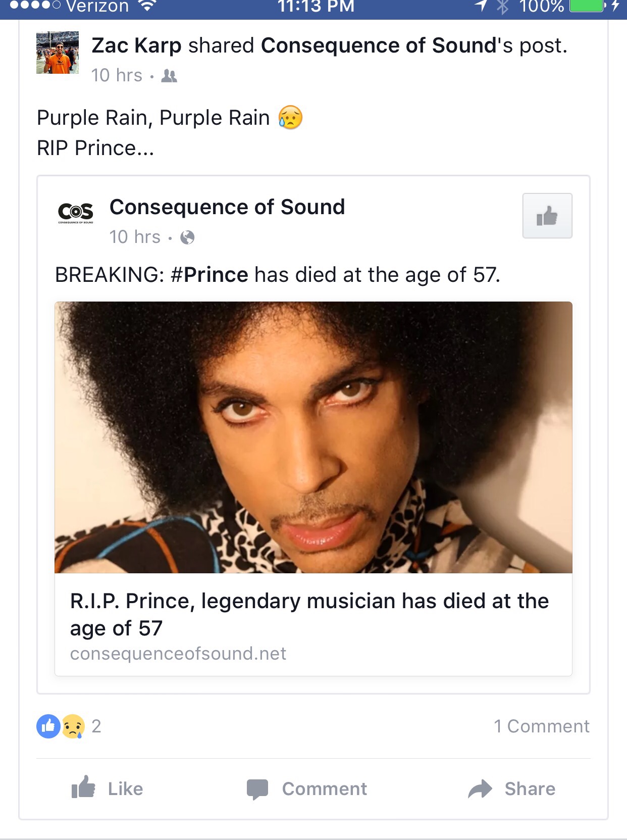
Task: Open Zac Karp's profile picture
Action: click(58, 53)
